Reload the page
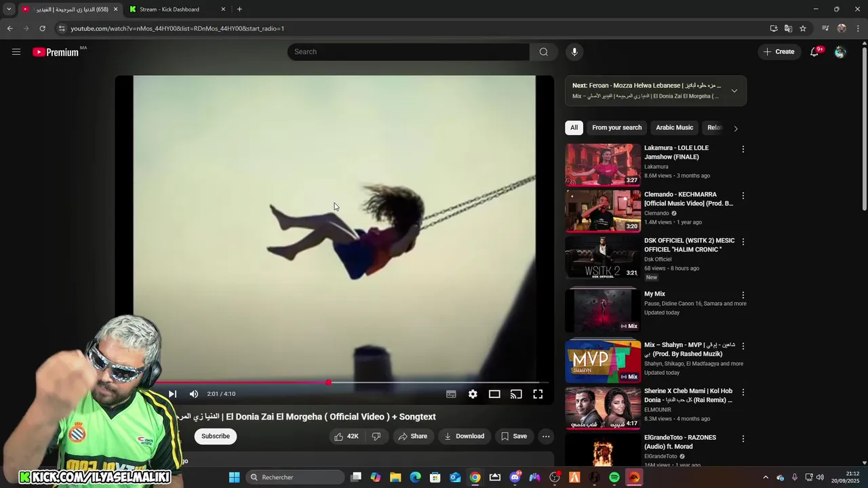 pyautogui.click(x=42, y=28)
